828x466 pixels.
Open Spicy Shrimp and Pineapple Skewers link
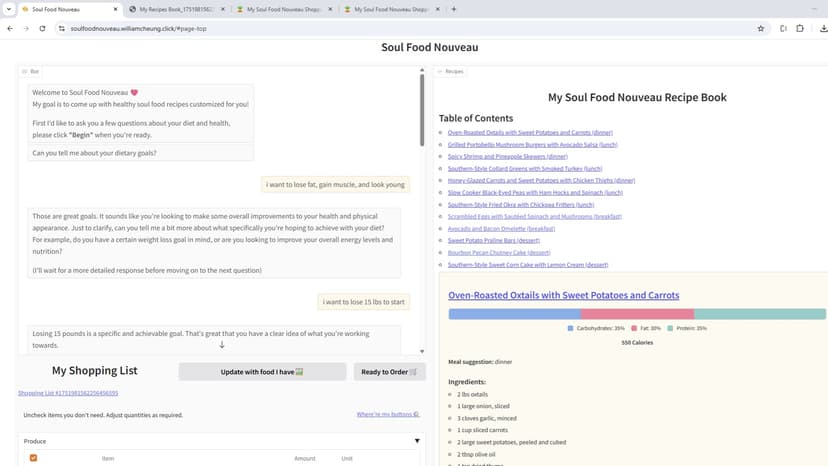tap(507, 157)
